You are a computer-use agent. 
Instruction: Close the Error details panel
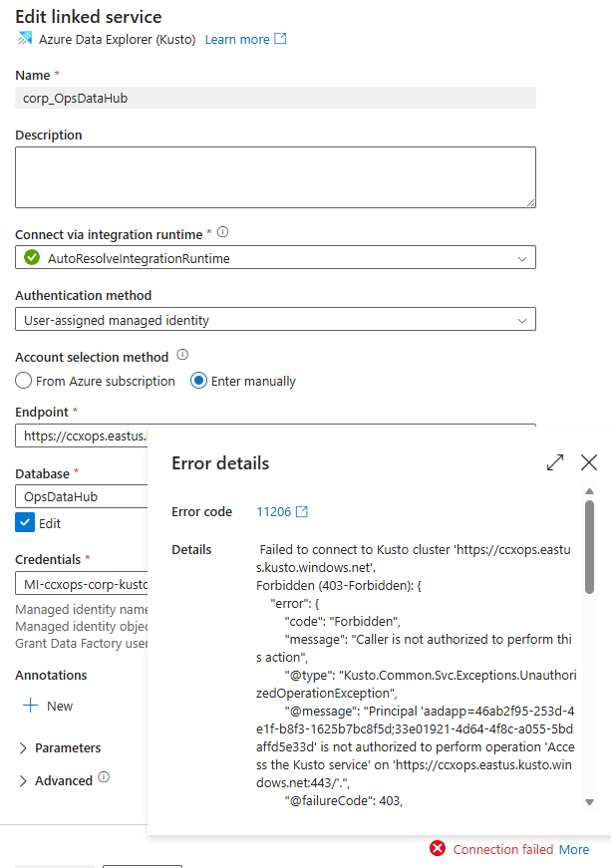[x=589, y=462]
